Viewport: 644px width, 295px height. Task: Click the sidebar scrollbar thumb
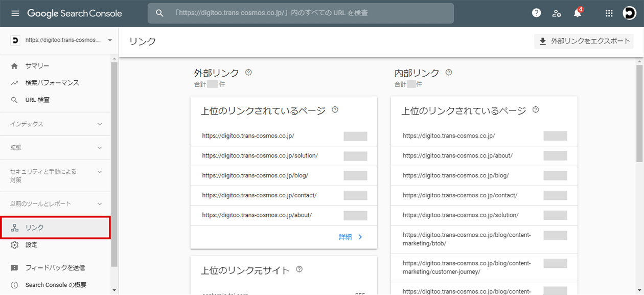coord(114,164)
